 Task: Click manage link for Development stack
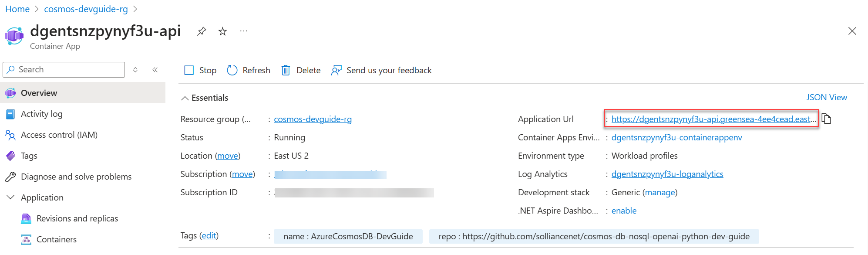pos(660,192)
